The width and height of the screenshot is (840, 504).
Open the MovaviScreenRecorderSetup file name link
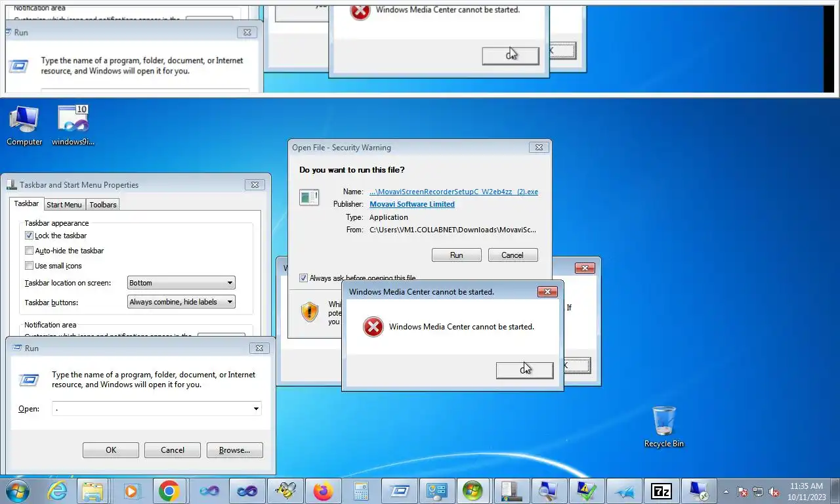(x=453, y=192)
